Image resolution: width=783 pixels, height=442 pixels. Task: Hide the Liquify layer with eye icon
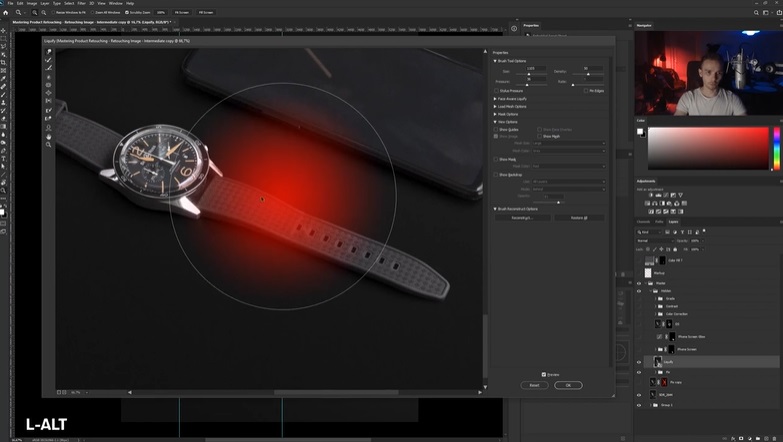(x=639, y=362)
